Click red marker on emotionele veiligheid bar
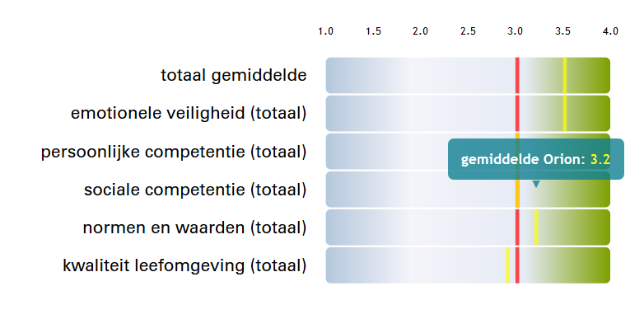This screenshot has height=319, width=644. tap(517, 113)
